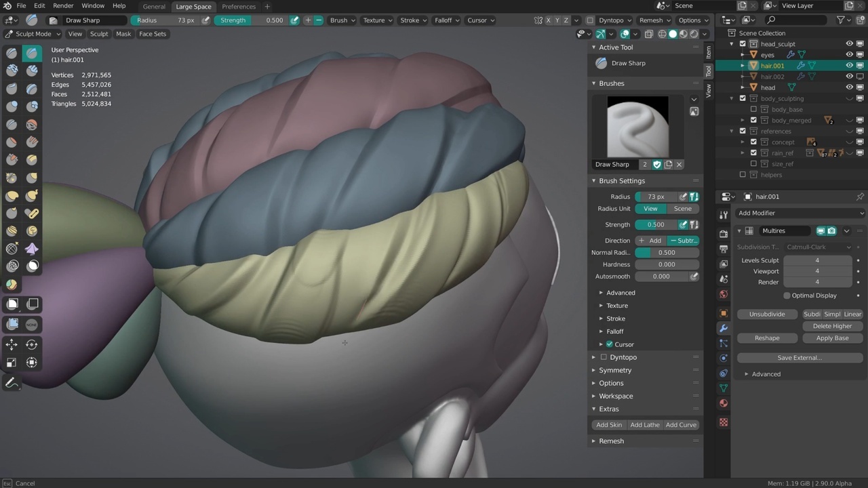Select the Move transform tool

coord(12,345)
